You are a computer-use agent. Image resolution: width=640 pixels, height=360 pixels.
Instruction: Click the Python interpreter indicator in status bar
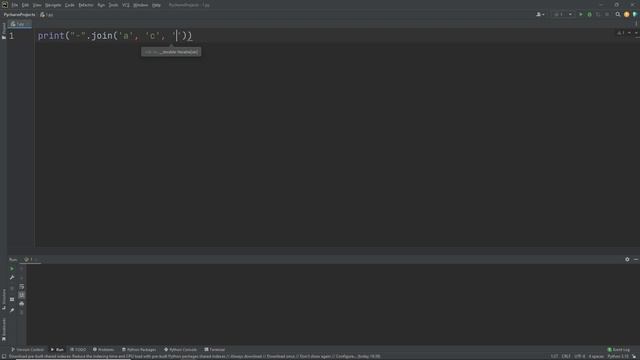point(618,357)
